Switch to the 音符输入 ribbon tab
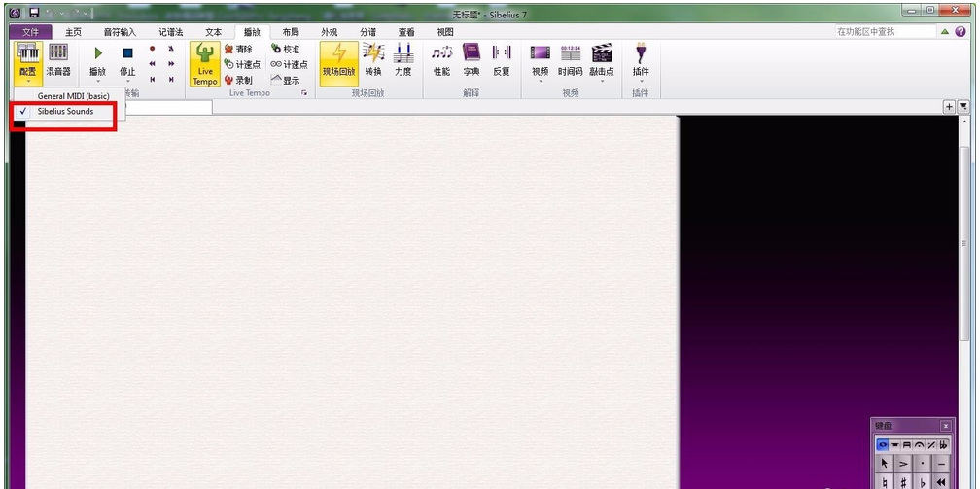This screenshot has width=980, height=489. (x=120, y=32)
